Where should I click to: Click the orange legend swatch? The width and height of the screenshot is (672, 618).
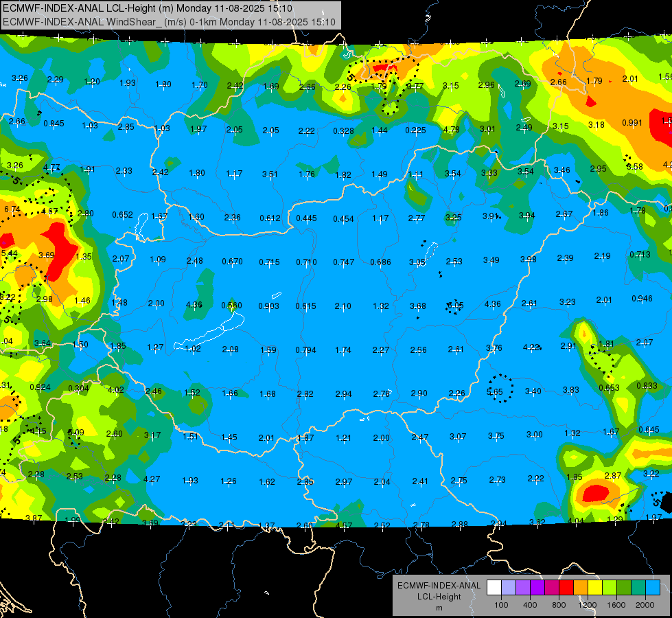[x=581, y=588]
